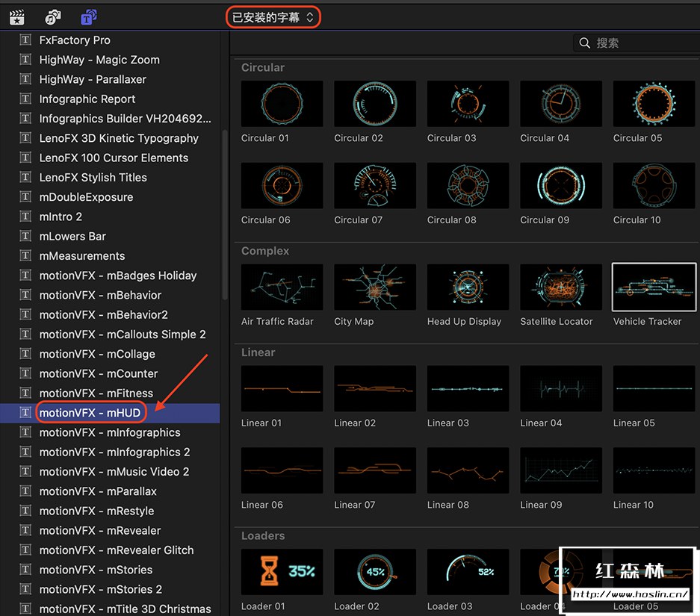Screen dimensions: 700x616
Task: Select motionVFX - mRevealer Glitch category
Action: pos(110,550)
